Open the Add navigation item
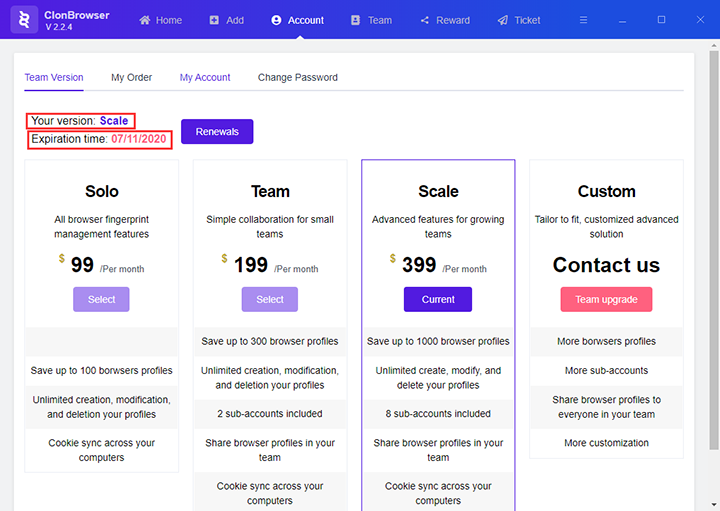The height and width of the screenshot is (511, 720). (x=227, y=20)
